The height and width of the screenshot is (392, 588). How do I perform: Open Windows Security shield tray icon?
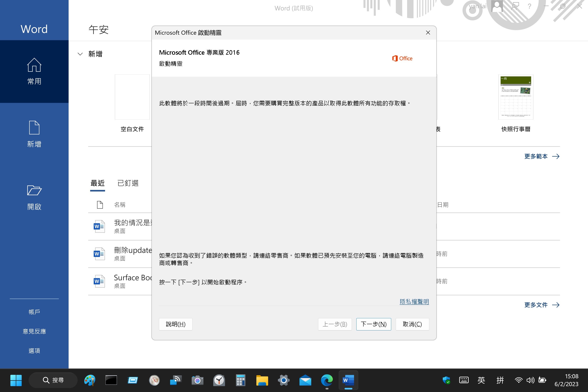coord(446,380)
